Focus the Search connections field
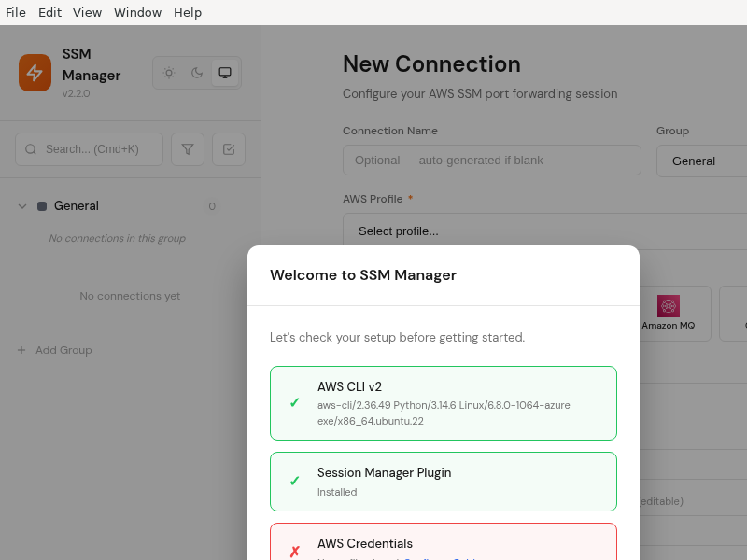 [89, 149]
